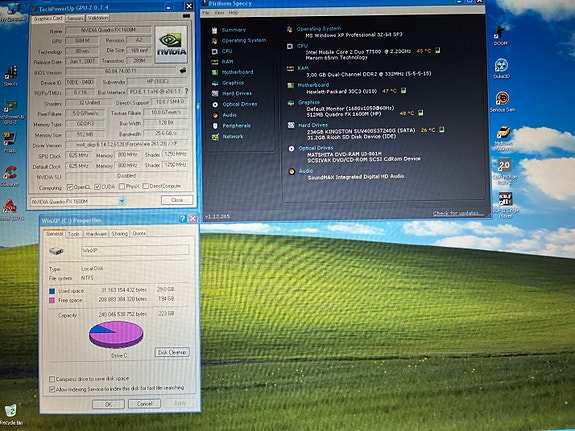575x431 pixels.
Task: Select the Midtown Madness desktop shortcut
Action: coord(503,138)
